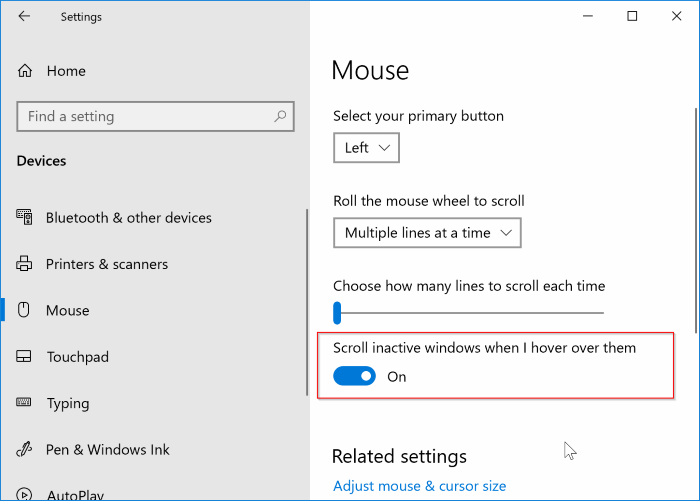Click the Mouse icon in sidebar
This screenshot has height=501, width=700.
click(x=25, y=311)
